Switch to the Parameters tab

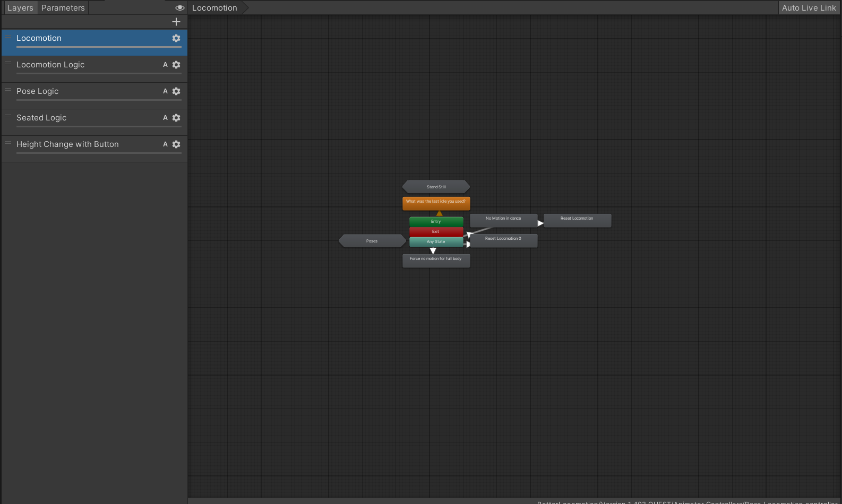click(63, 8)
